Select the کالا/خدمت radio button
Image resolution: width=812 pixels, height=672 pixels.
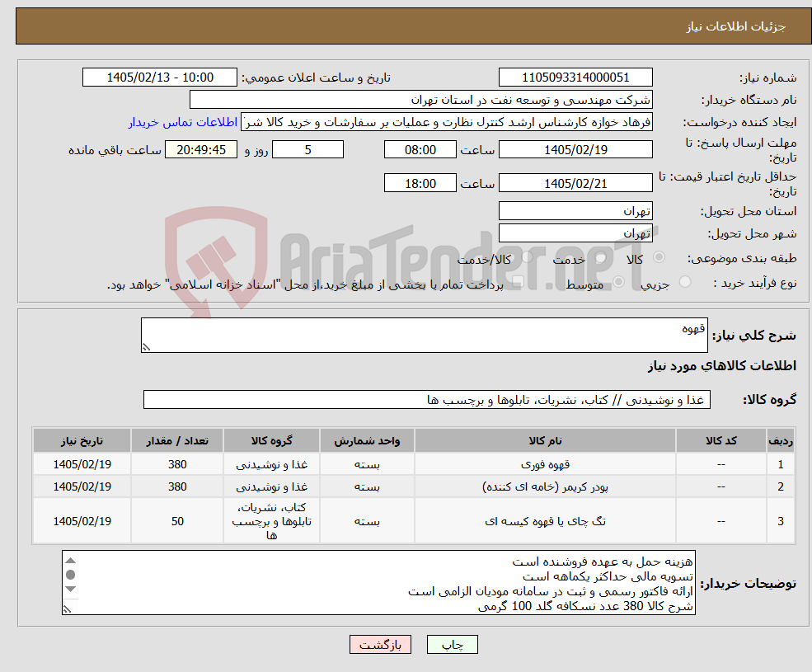527,257
